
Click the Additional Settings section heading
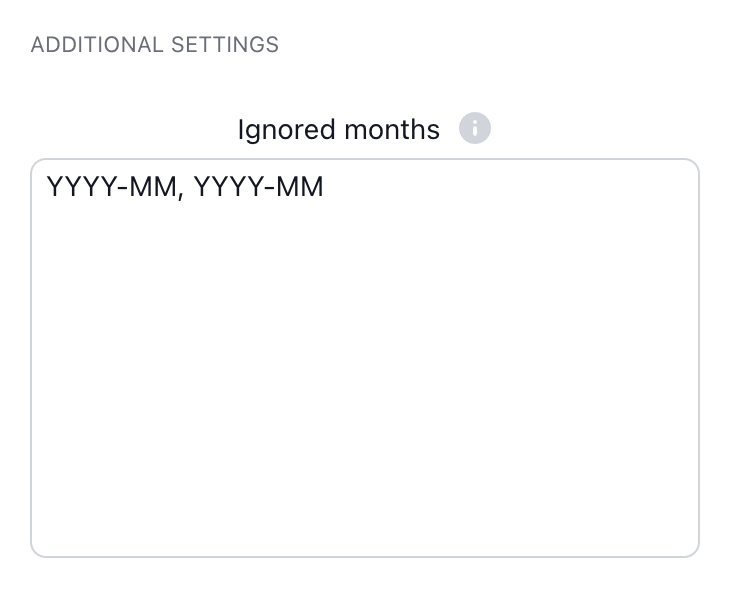(155, 45)
